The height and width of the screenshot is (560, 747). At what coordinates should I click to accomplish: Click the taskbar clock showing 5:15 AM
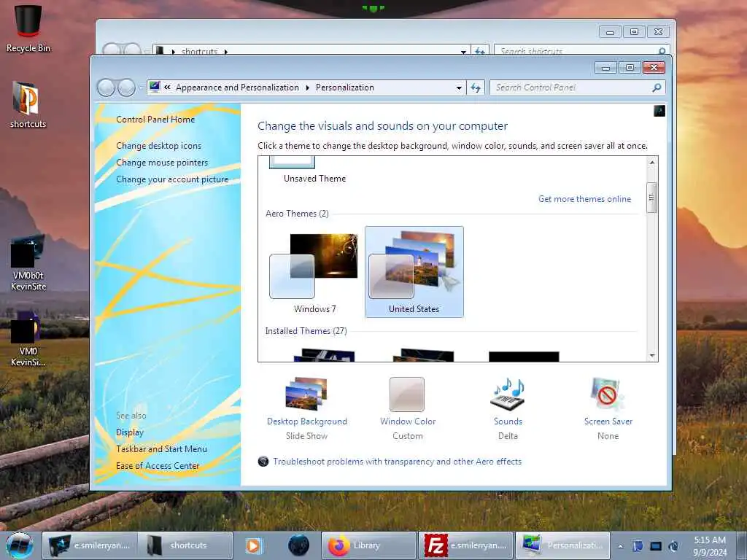coord(710,546)
